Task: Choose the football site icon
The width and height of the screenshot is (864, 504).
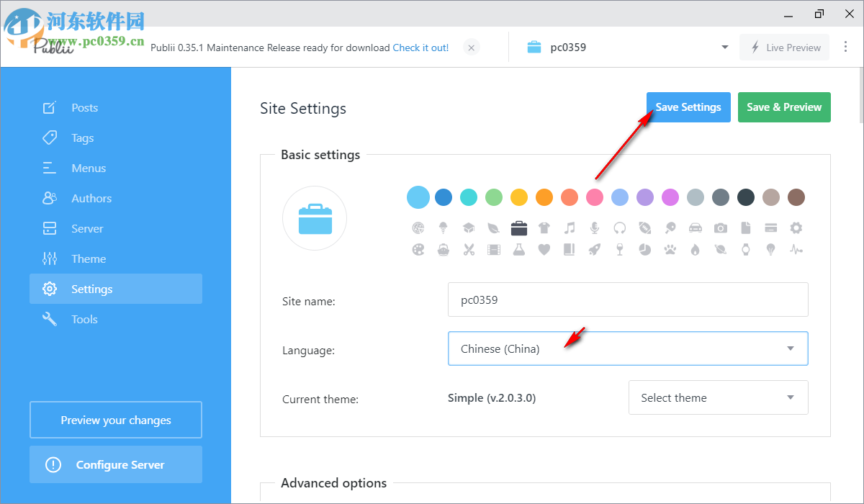Action: click(645, 228)
